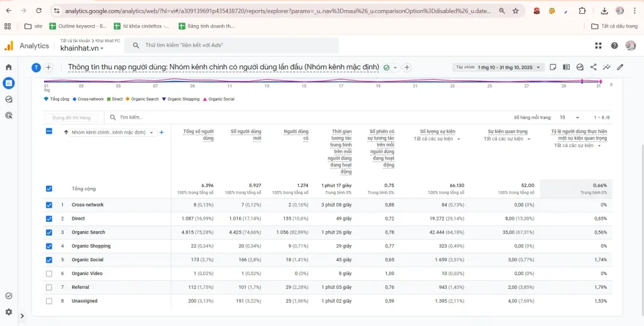
Task: Click the Chrome back arrow
Action: 9,11
